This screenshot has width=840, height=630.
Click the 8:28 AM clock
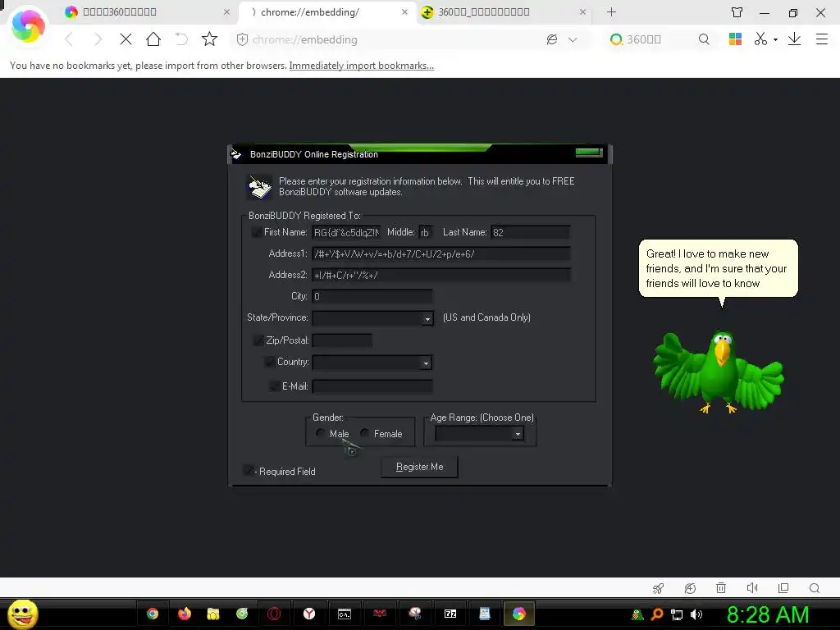coord(768,614)
